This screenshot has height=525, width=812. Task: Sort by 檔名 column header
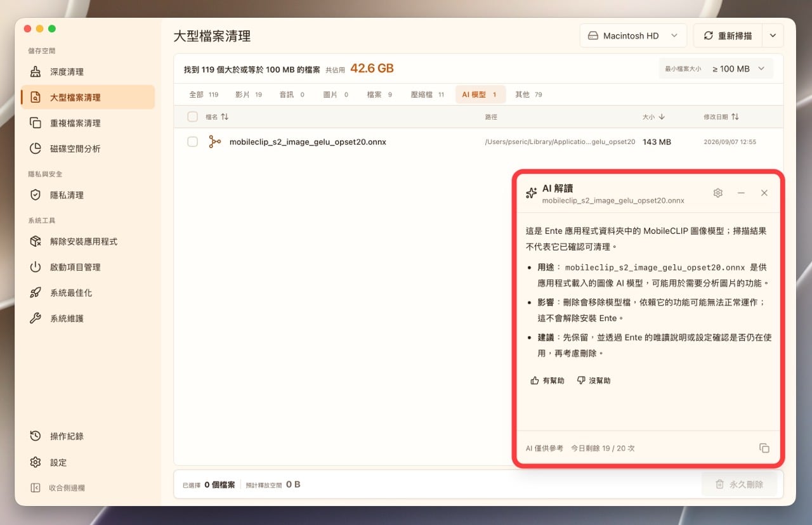coord(217,117)
